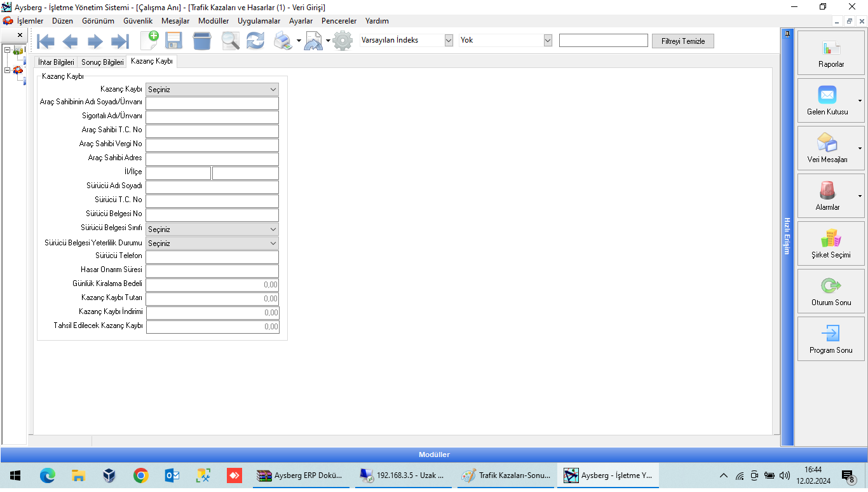Go to the first record
Screen dimensions: 868x492
coord(46,41)
